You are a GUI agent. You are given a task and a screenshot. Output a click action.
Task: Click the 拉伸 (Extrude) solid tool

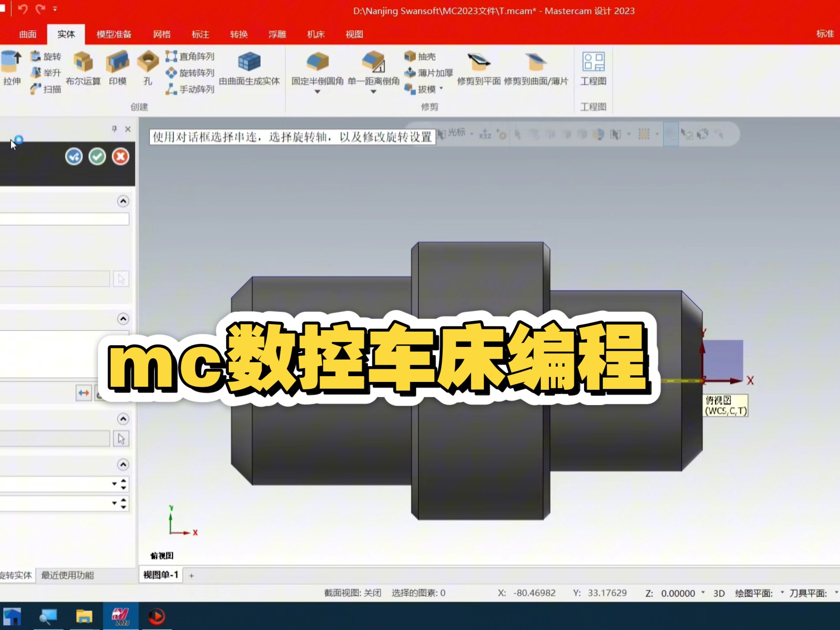point(12,68)
